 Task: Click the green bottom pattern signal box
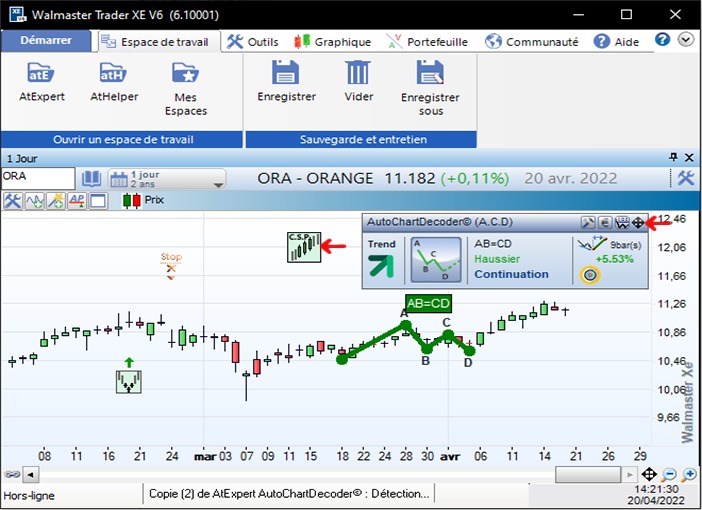coord(129,381)
